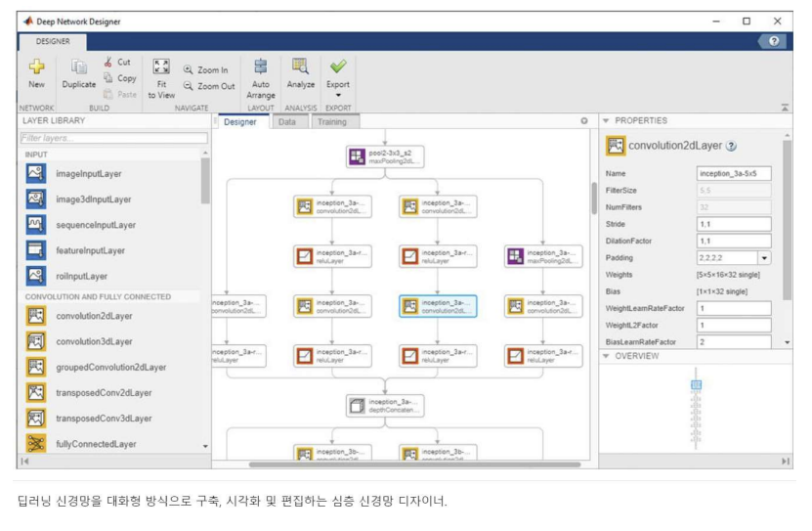Click the overview highlighted viewport box
Image resolution: width=812 pixels, height=531 pixels.
[696, 384]
